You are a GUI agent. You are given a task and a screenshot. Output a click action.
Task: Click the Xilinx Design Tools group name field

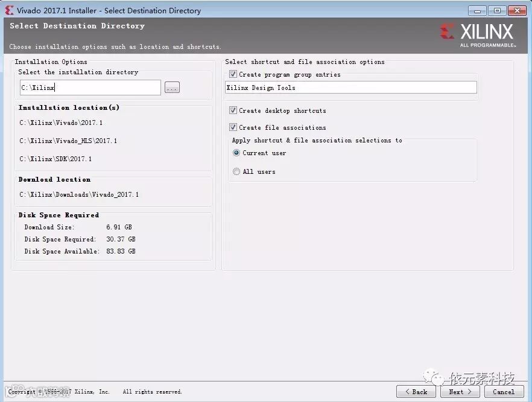click(351, 88)
